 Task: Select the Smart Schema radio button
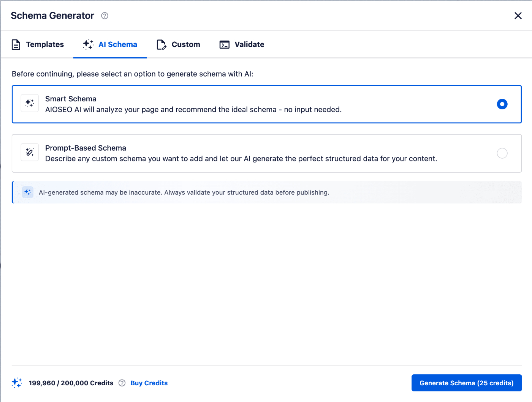pyautogui.click(x=502, y=104)
